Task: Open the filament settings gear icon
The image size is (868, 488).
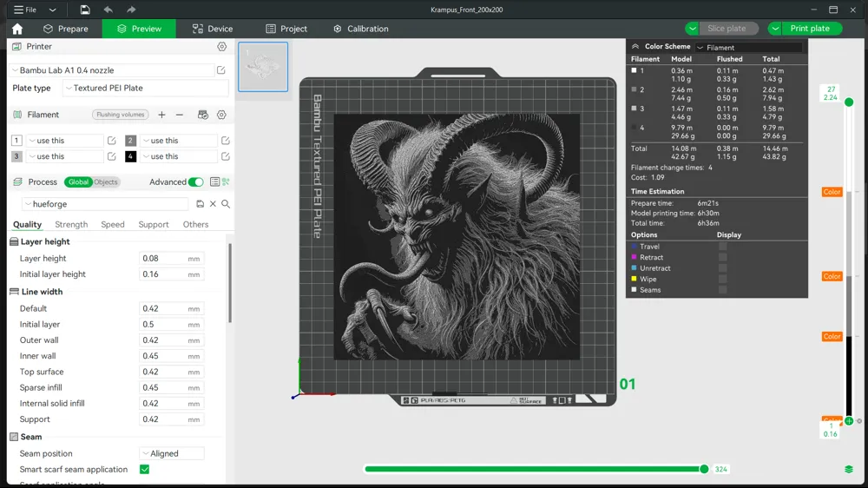Action: click(x=221, y=115)
